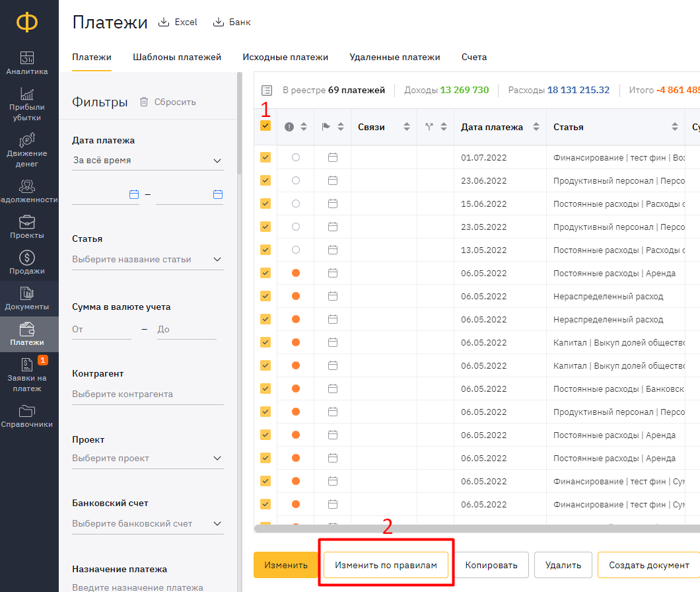Click calendar icon in 23.06.2022 row
Screen dimensions: 700x592
click(333, 180)
